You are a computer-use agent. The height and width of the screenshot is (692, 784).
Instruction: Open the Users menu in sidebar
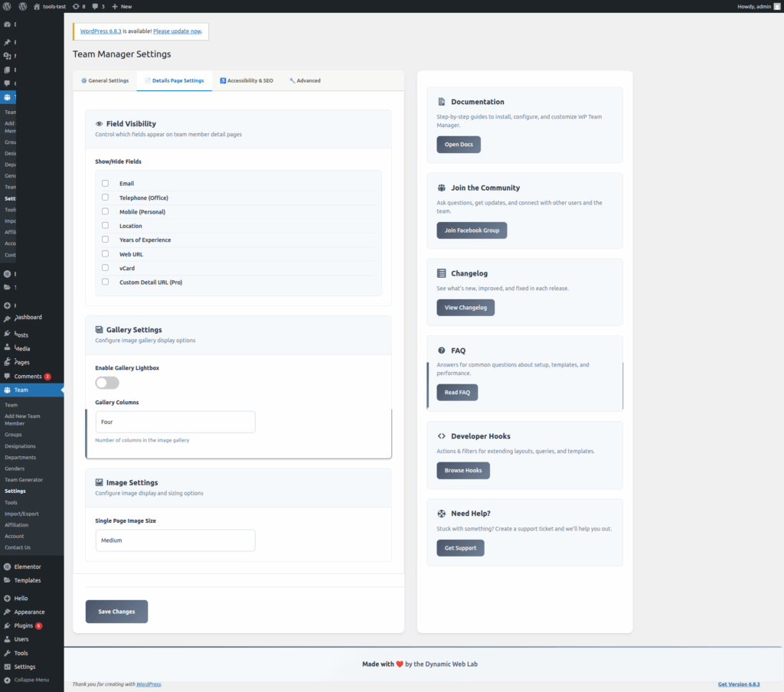click(x=21, y=638)
